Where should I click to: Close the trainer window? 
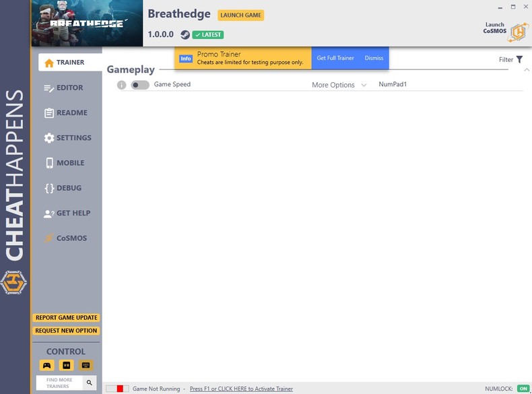[526, 7]
